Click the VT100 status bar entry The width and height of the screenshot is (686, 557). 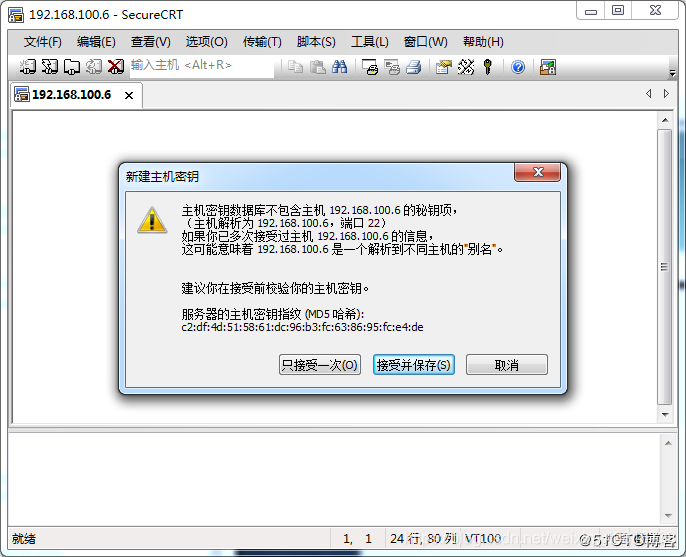[x=483, y=539]
